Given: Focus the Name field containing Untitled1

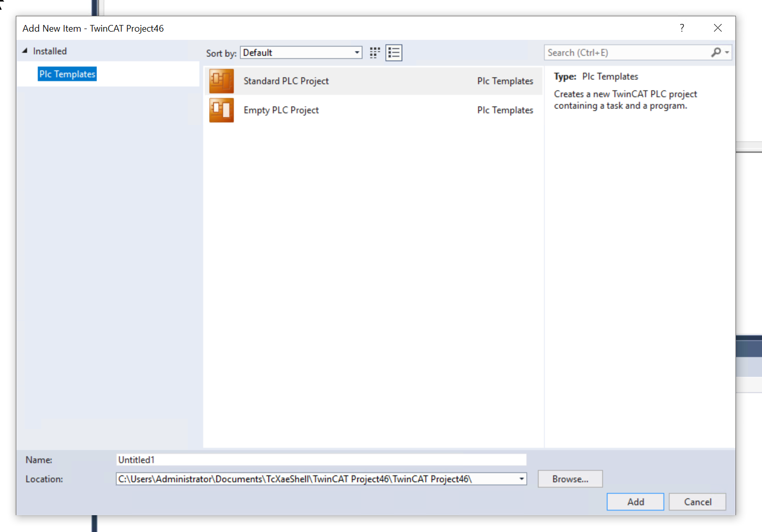Looking at the screenshot, I should [x=321, y=460].
